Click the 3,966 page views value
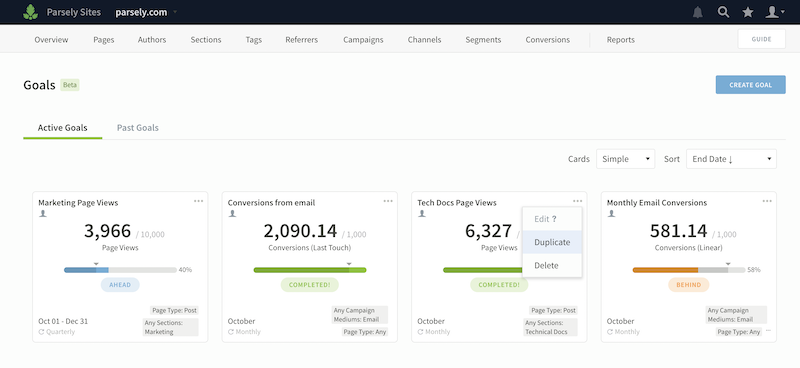Image resolution: width=800 pixels, height=368 pixels. (x=107, y=231)
